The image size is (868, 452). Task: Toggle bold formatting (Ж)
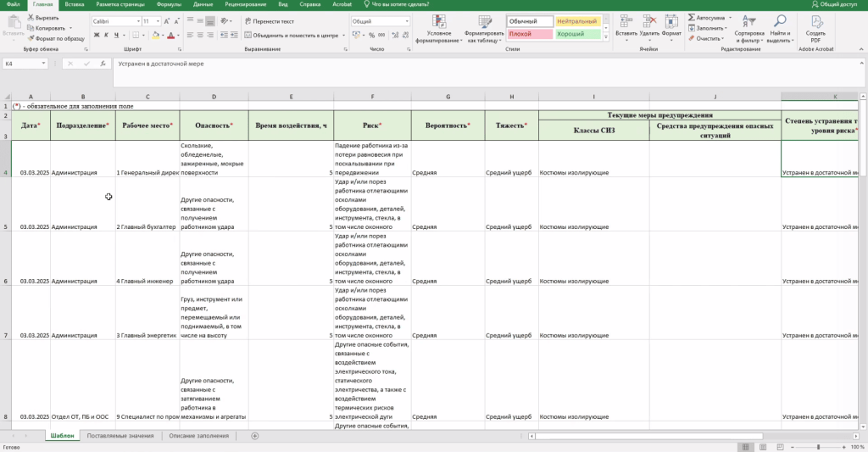(97, 35)
